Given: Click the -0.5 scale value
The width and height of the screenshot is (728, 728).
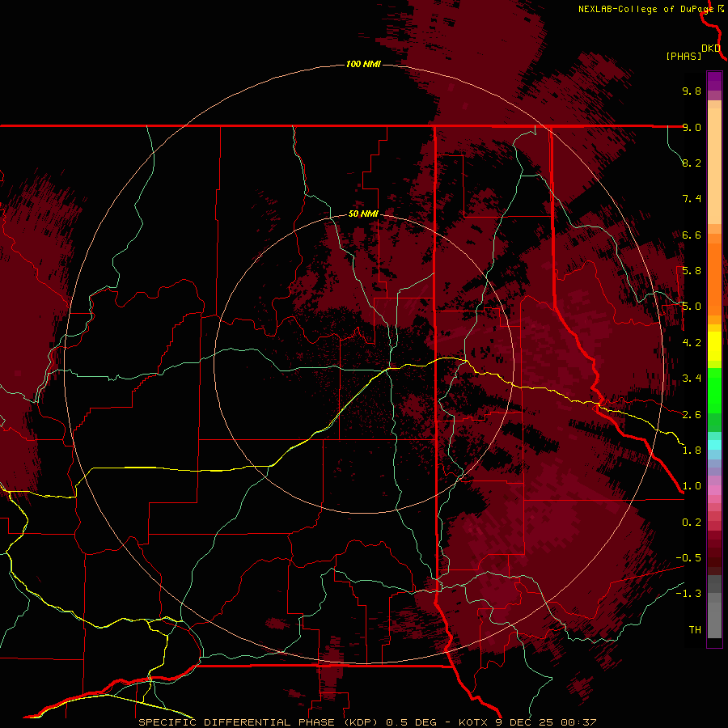Looking at the screenshot, I should pyautogui.click(x=688, y=558).
